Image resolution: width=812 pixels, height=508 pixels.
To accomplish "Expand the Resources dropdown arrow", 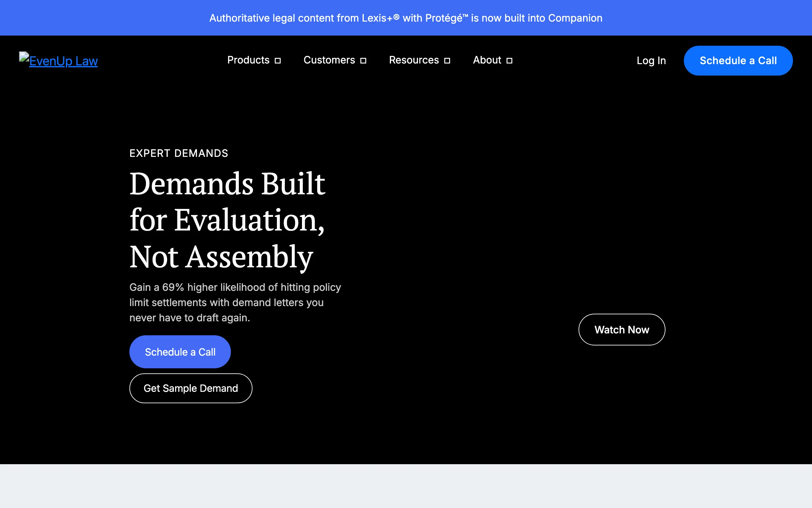I will click(x=447, y=61).
